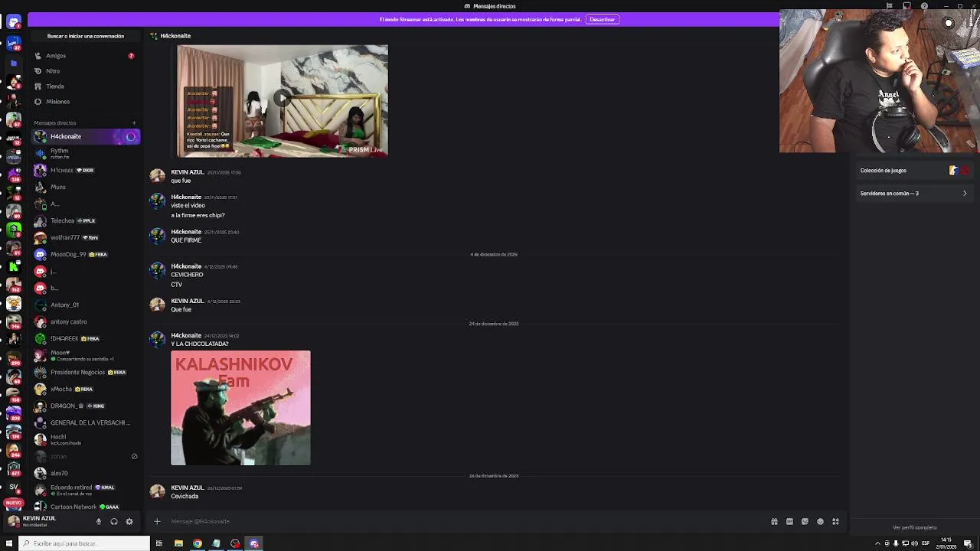This screenshot has height=551, width=980.
Task: Open antony castro direct message
Action: pyautogui.click(x=85, y=321)
